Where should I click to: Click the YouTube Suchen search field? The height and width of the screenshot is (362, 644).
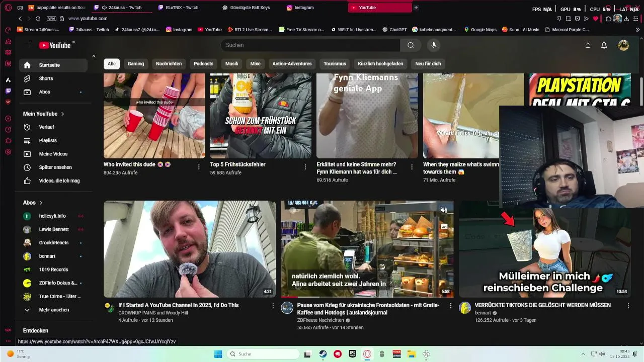(x=310, y=45)
